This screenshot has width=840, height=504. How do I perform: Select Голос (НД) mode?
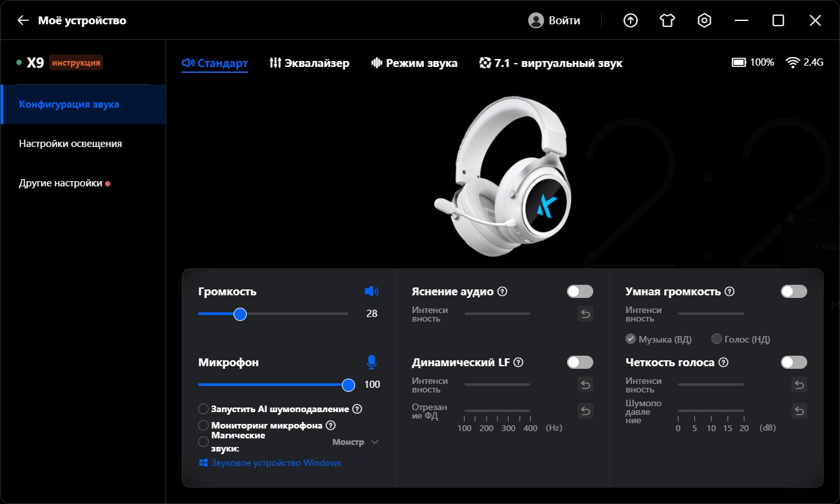click(717, 339)
